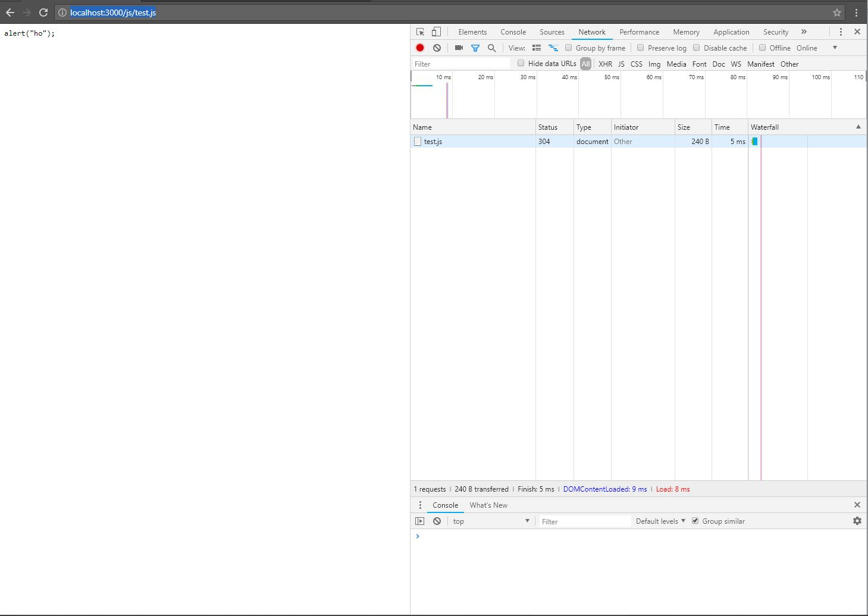868x616 pixels.
Task: Bookmark page with star icon
Action: (x=837, y=12)
